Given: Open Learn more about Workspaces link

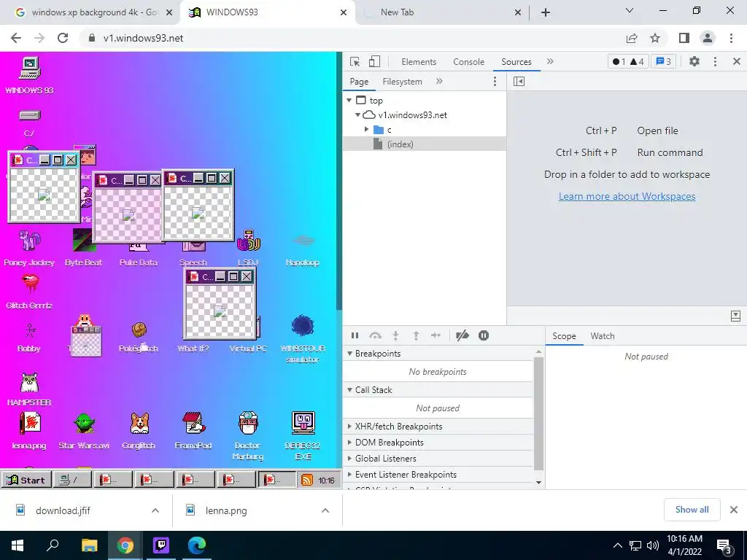Looking at the screenshot, I should point(627,196).
